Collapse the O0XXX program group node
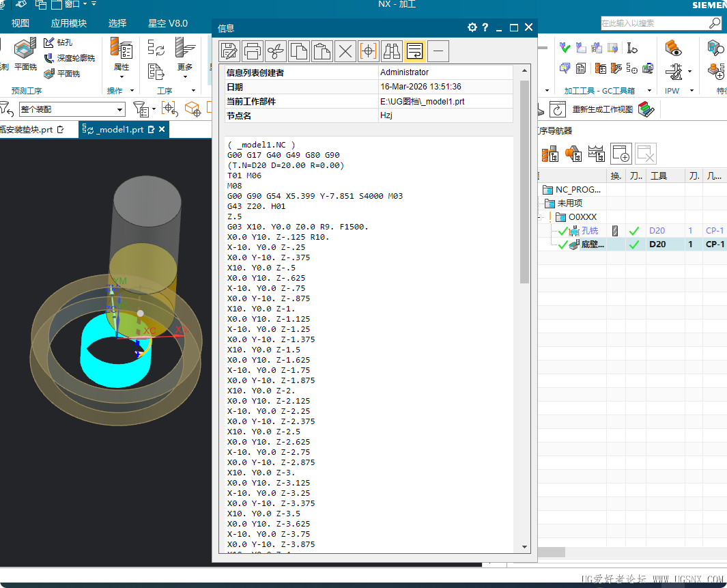The width and height of the screenshot is (727, 588). (541, 217)
